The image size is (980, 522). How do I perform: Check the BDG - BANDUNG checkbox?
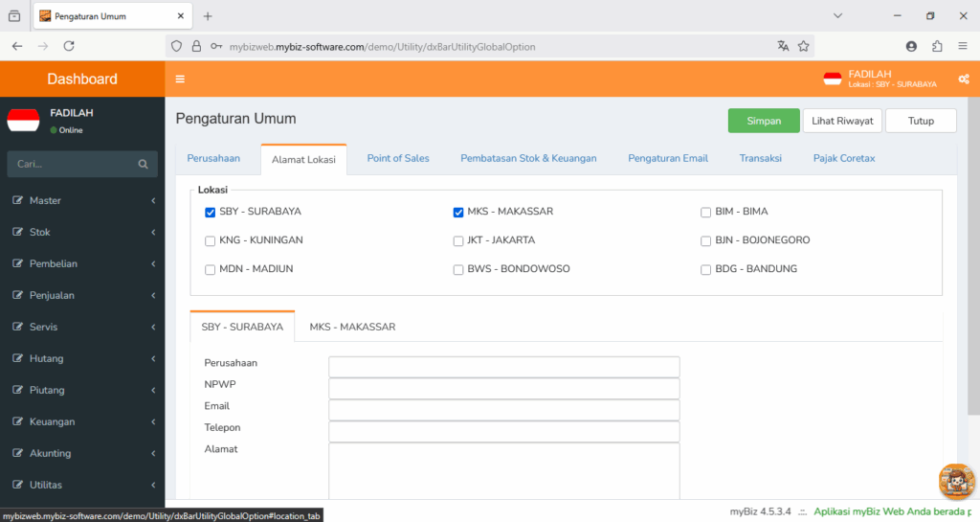[705, 270]
